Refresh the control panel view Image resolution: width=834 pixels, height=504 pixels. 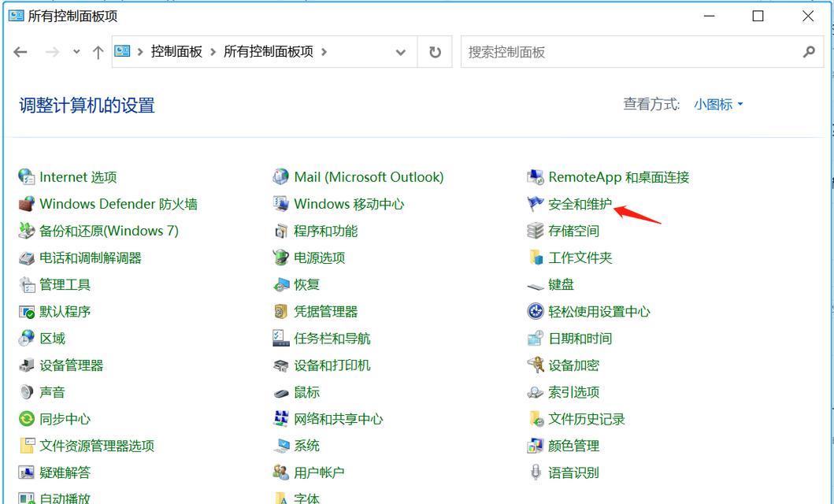(x=435, y=52)
